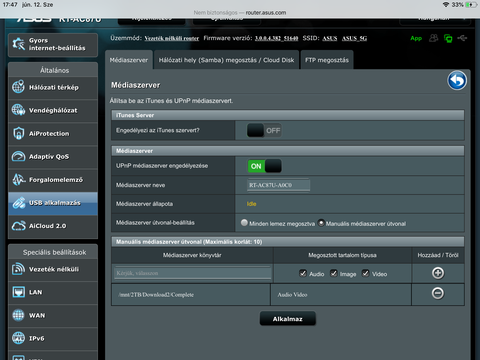Toggle the Image checkbox
This screenshot has height=360, width=480.
coord(334,273)
